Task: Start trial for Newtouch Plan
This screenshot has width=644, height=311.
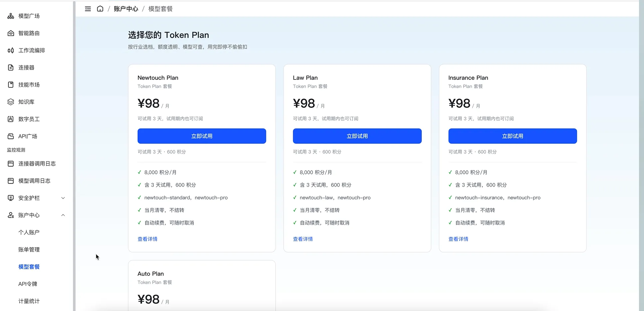Action: coord(202,136)
